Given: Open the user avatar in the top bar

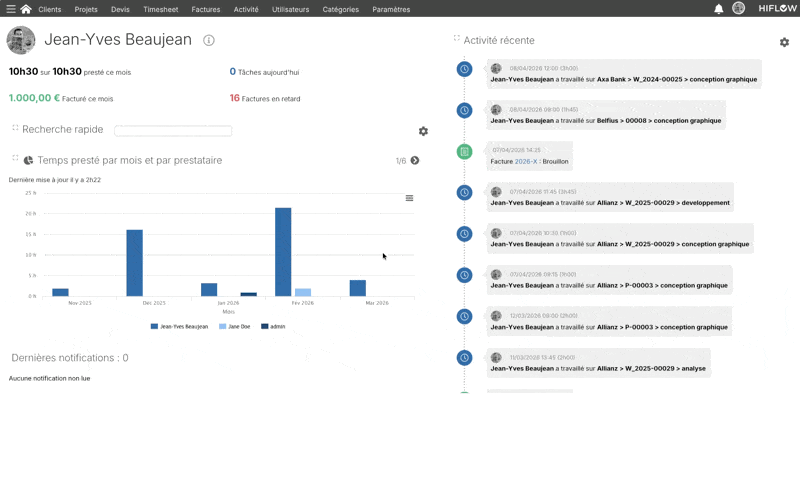Looking at the screenshot, I should tap(738, 9).
